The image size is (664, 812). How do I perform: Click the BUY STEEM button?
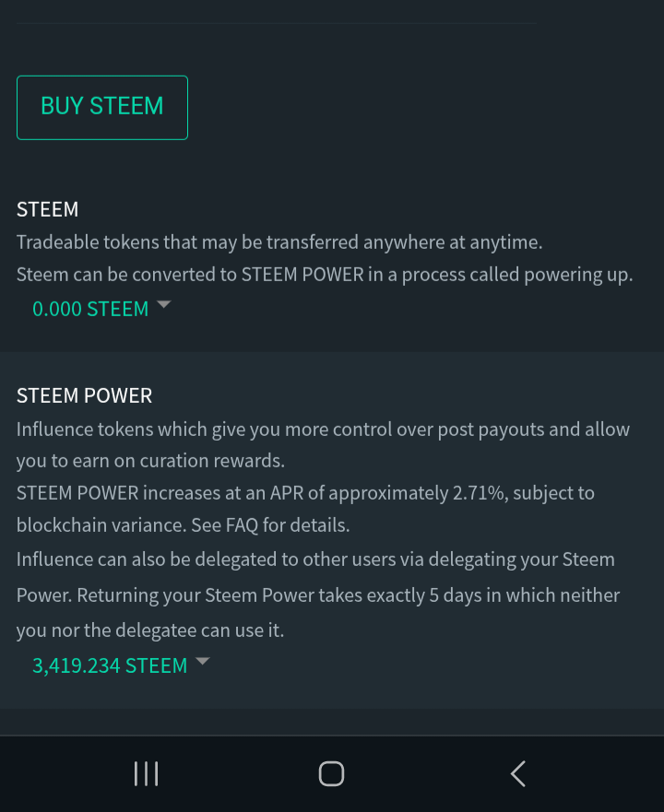pos(102,108)
